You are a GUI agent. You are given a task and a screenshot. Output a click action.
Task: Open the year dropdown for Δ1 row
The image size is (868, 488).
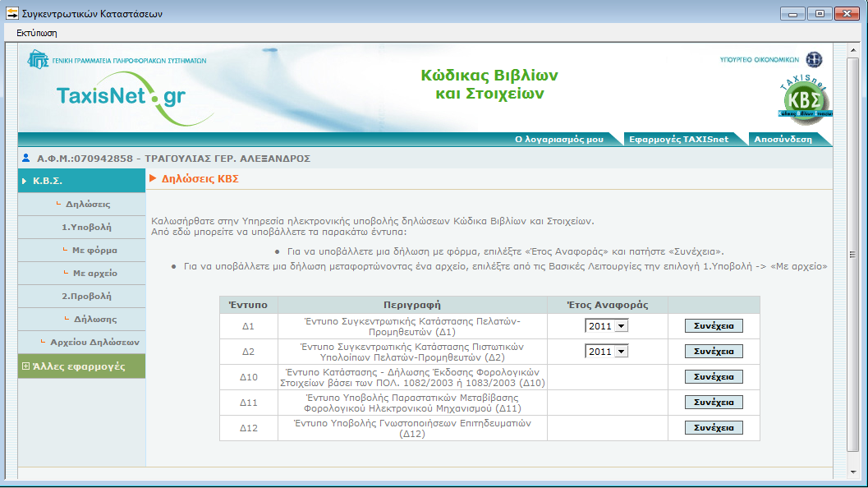(x=607, y=326)
